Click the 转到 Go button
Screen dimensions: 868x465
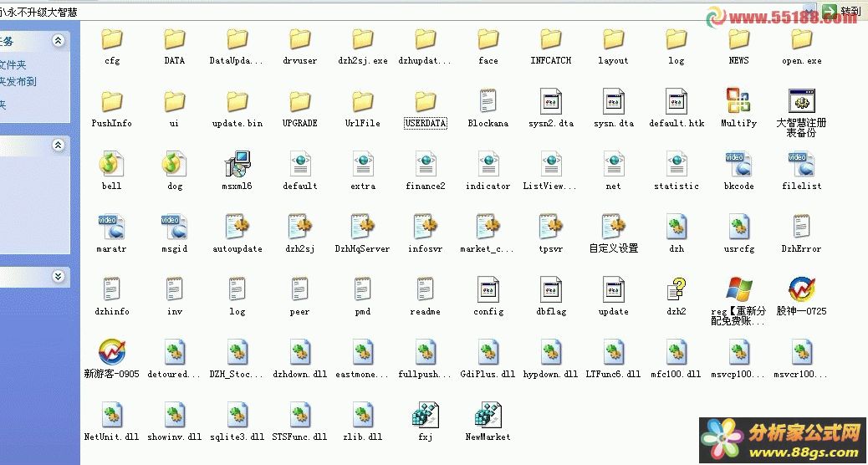[841, 11]
